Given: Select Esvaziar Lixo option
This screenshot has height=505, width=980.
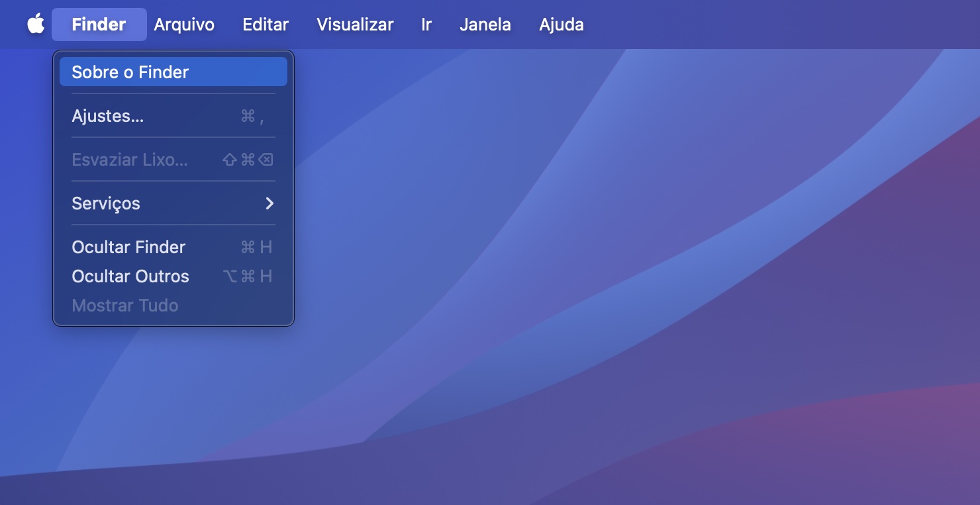Looking at the screenshot, I should tap(130, 159).
